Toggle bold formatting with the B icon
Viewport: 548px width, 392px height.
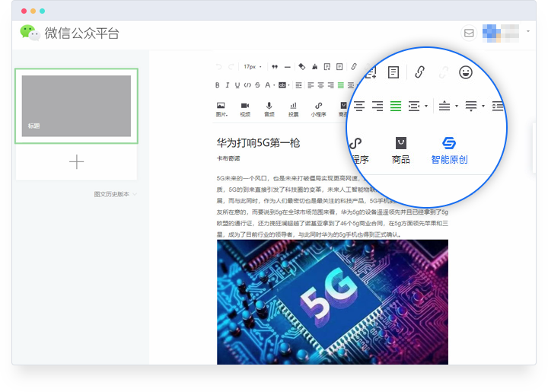[218, 85]
